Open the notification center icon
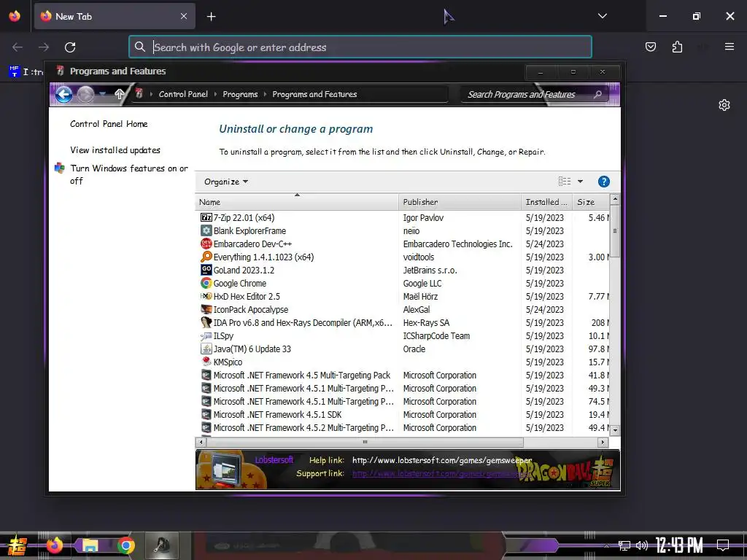 (x=723, y=545)
